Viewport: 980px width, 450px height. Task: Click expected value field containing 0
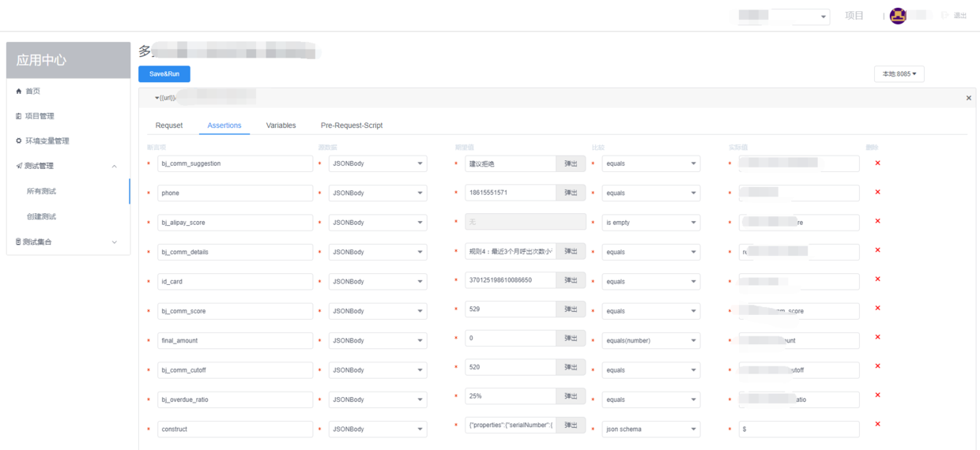pos(511,338)
